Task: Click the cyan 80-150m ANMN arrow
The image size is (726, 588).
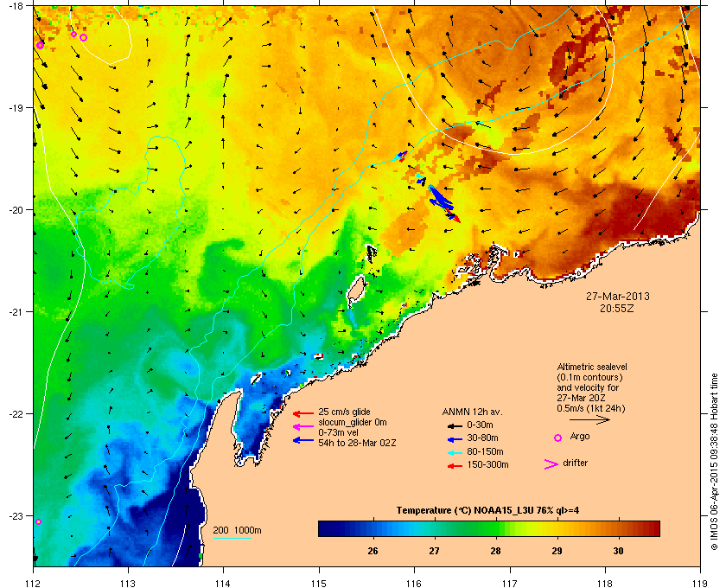Action: (x=455, y=452)
